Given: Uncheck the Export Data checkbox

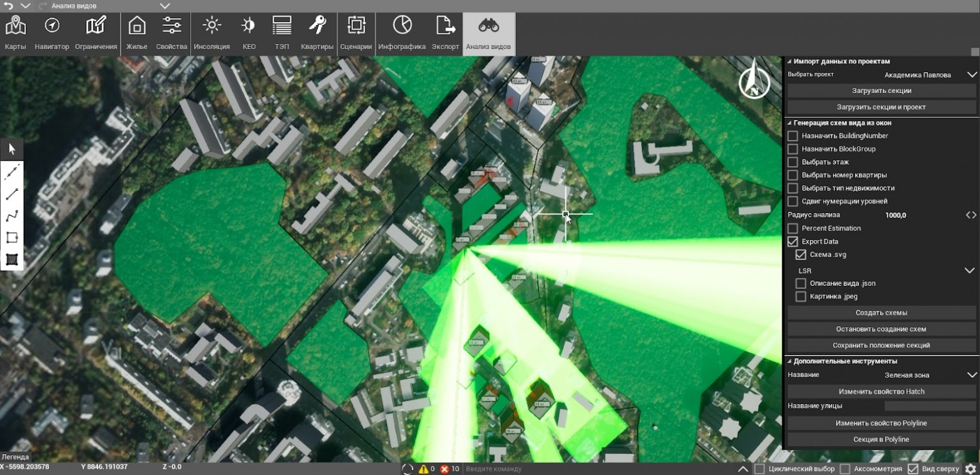Looking at the screenshot, I should coord(793,241).
